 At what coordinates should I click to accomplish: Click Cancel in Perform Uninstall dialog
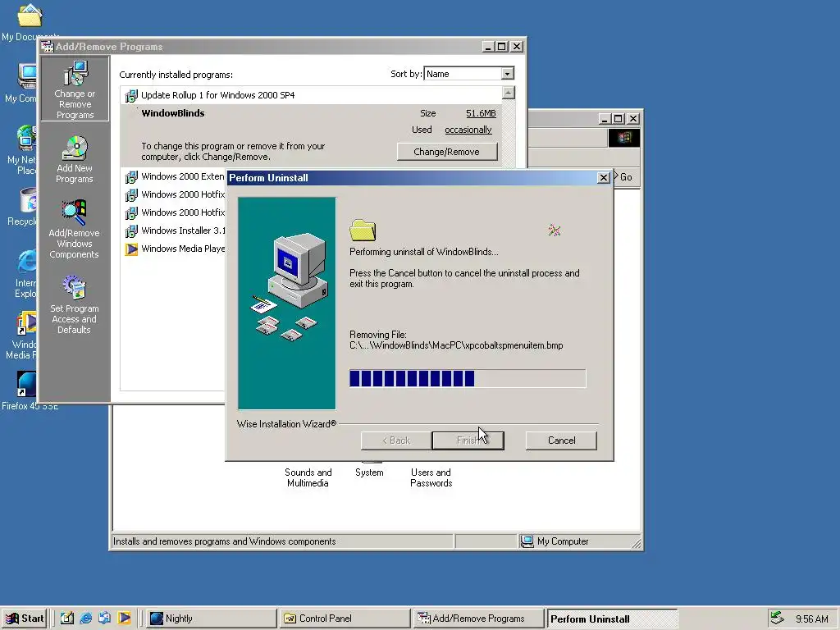click(561, 441)
